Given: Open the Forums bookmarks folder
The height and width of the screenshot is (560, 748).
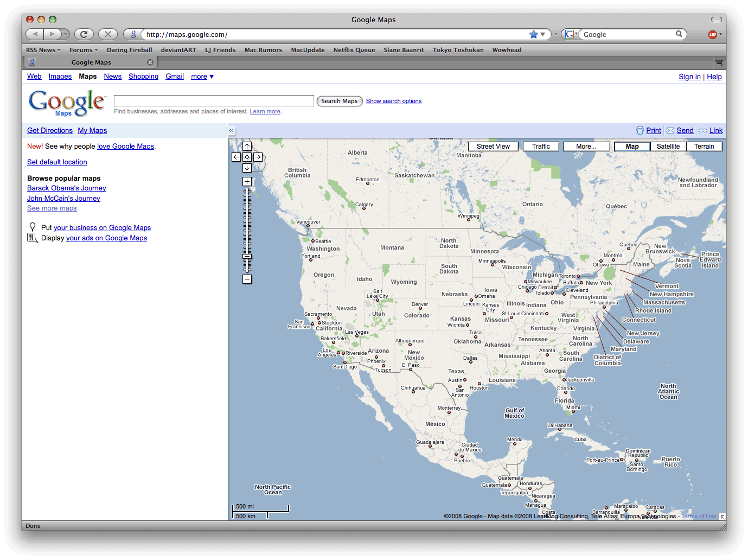Looking at the screenshot, I should [84, 50].
